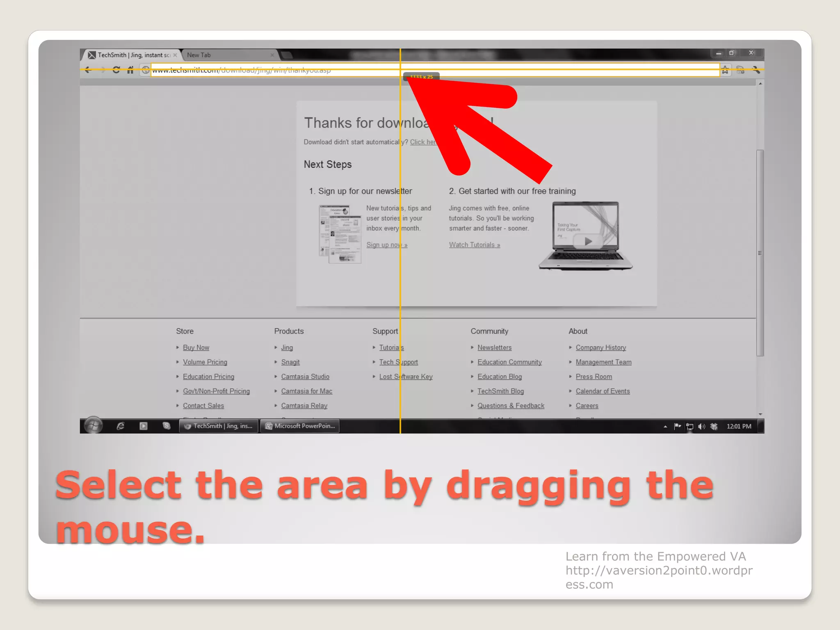Open the Camtasia Relay link
Viewport: 840px width, 630px height.
(304, 406)
